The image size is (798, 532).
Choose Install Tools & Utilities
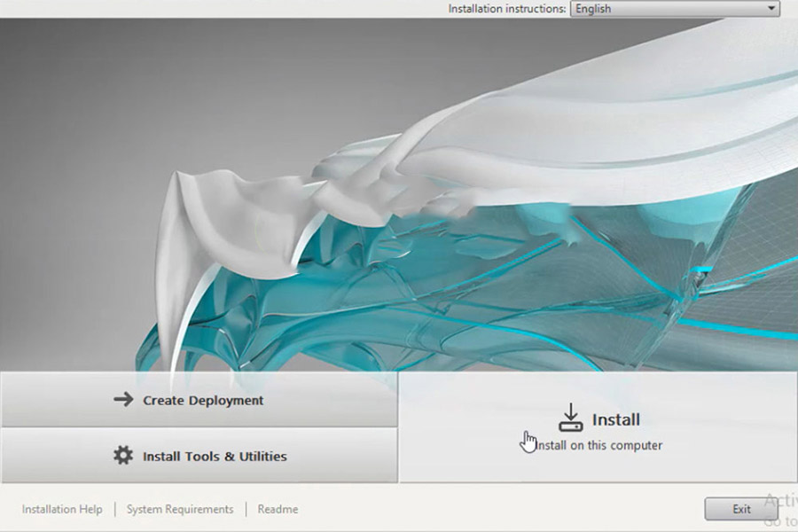click(215, 457)
